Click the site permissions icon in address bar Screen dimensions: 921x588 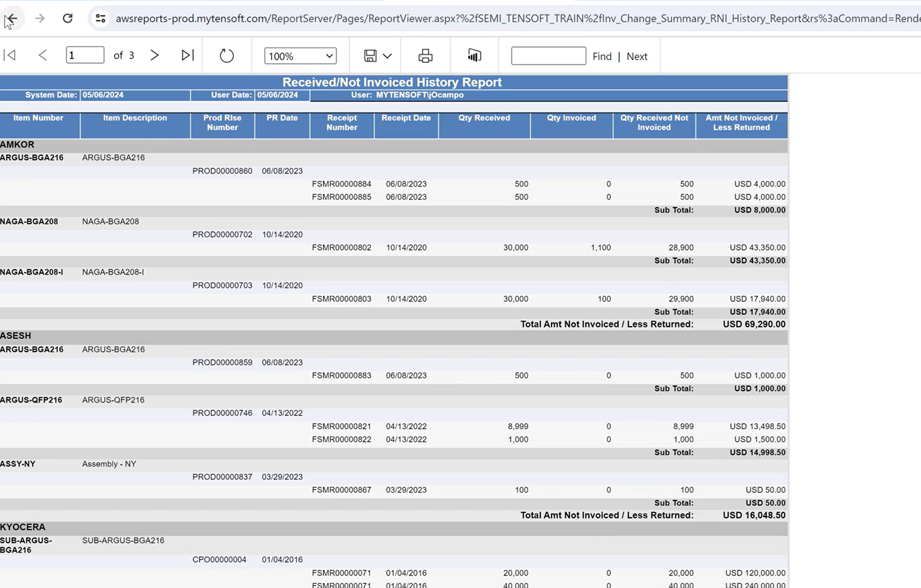100,18
